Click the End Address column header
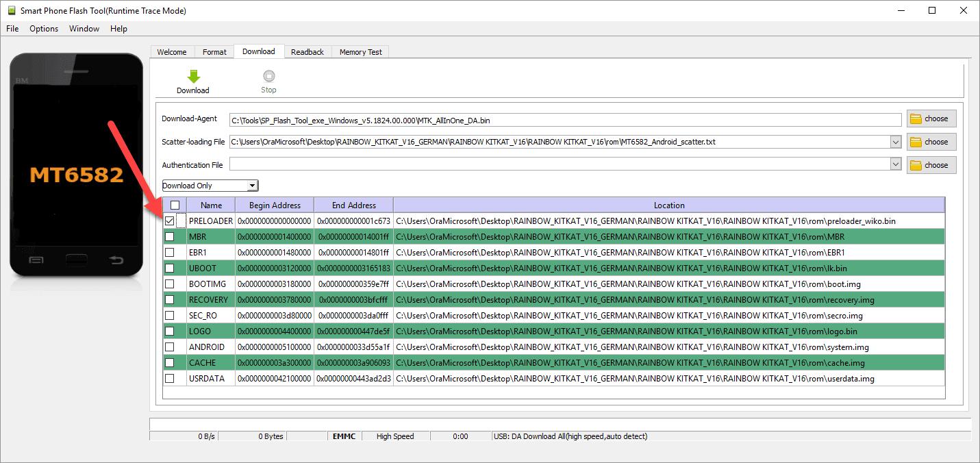 [x=353, y=205]
